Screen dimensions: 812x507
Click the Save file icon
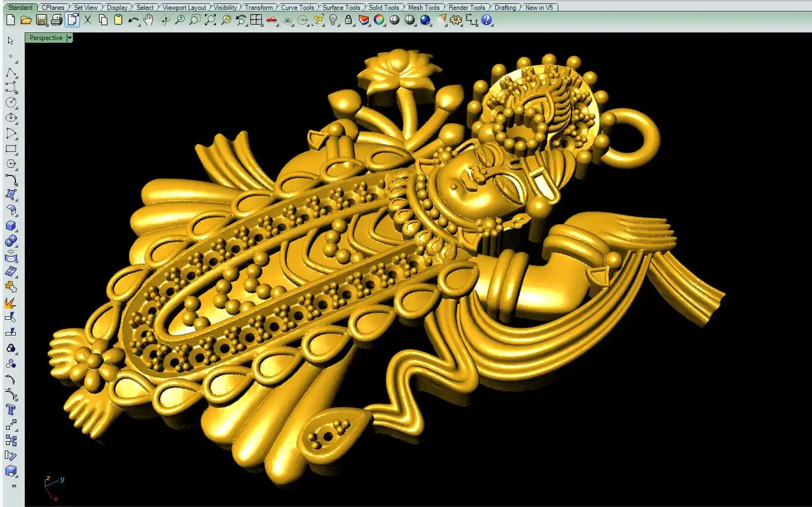(41, 20)
